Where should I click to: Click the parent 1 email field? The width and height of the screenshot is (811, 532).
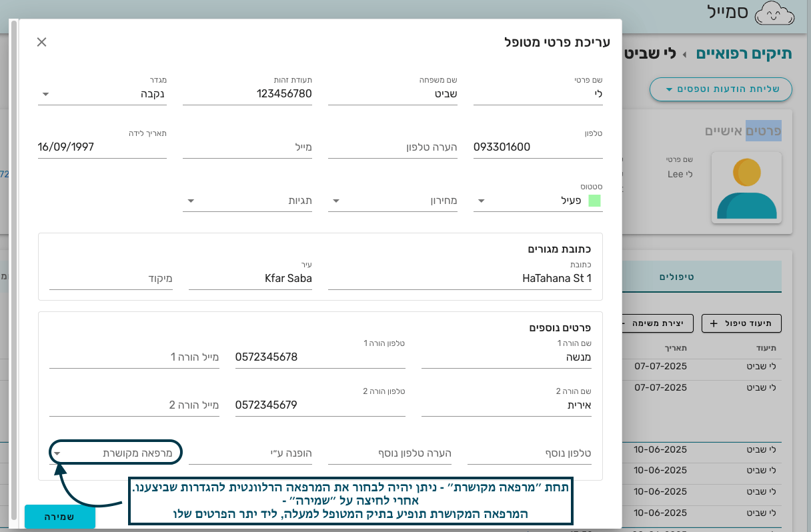(x=134, y=357)
